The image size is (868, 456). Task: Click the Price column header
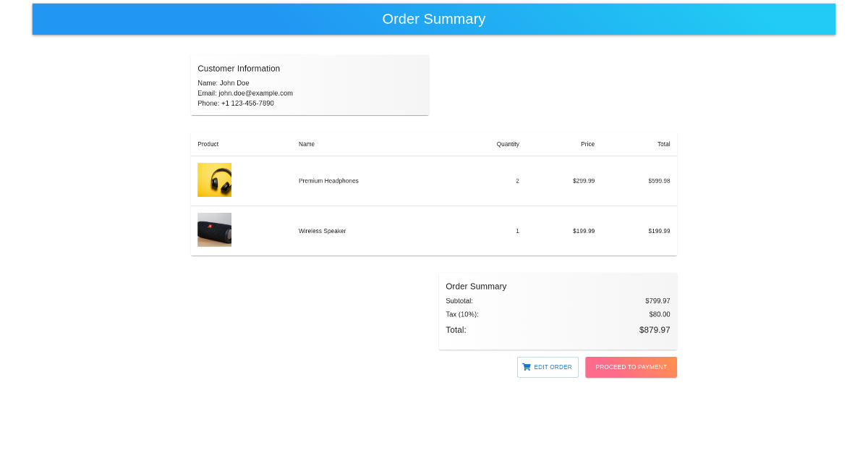(x=587, y=144)
